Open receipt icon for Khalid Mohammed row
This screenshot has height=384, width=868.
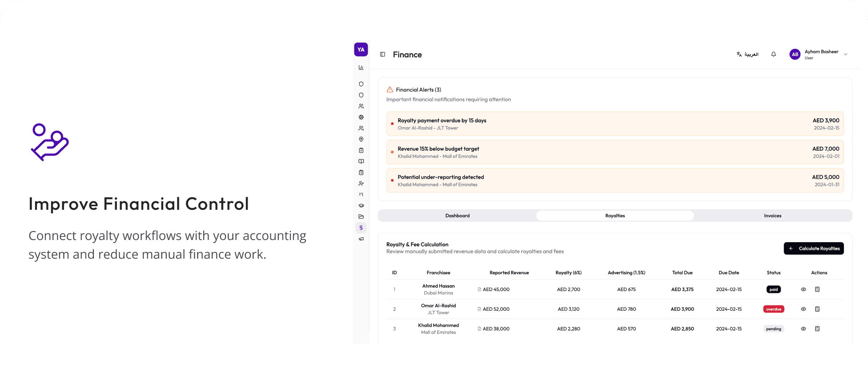[x=817, y=329]
